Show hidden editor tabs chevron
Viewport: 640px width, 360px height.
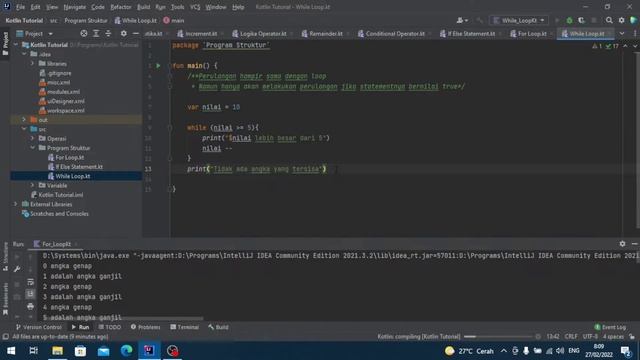pyautogui.click(x=622, y=33)
